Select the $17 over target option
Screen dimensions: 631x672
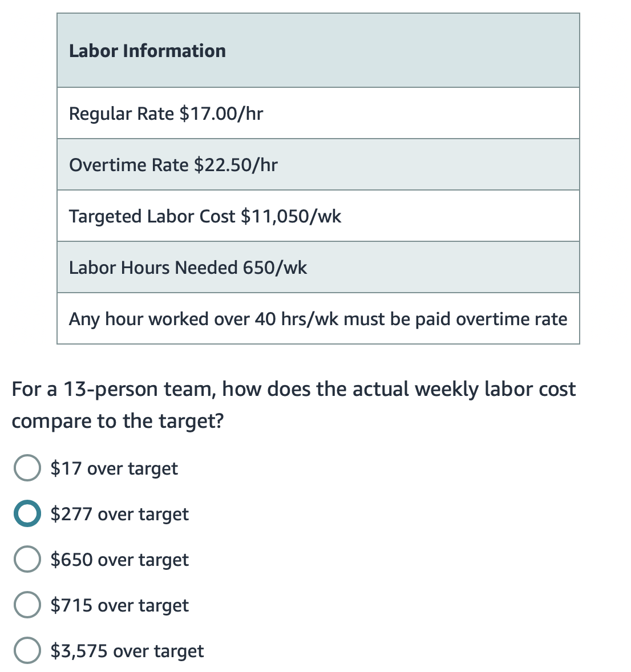click(27, 468)
